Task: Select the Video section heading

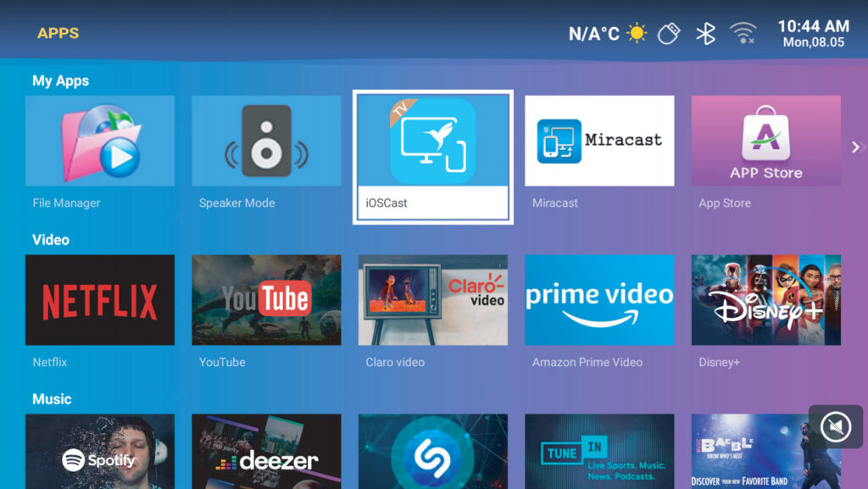Action: [50, 240]
